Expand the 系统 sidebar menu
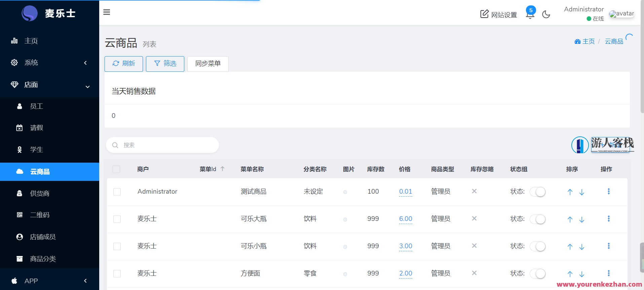The image size is (644, 290). pyautogui.click(x=49, y=63)
